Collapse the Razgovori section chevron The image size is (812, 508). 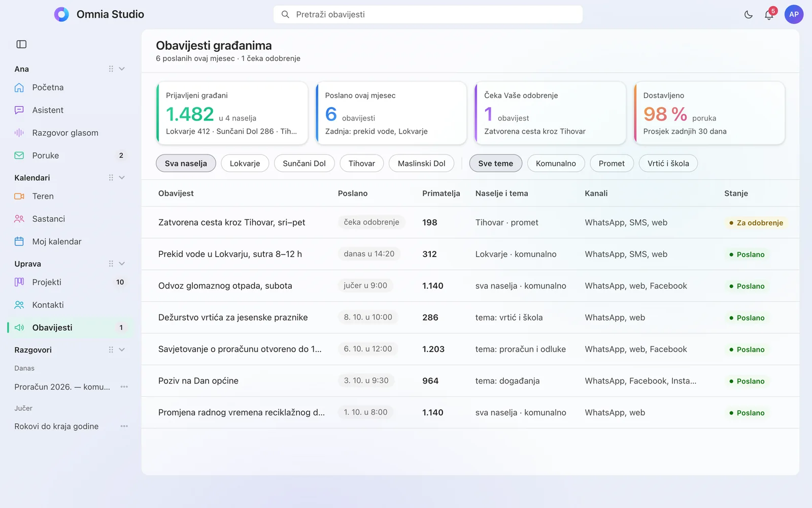pos(122,350)
